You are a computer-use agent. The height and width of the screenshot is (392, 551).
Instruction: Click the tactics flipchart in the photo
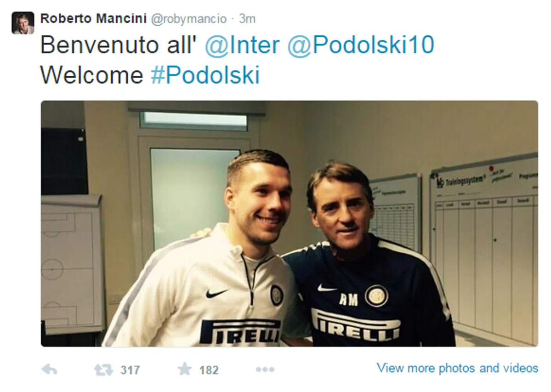72,264
